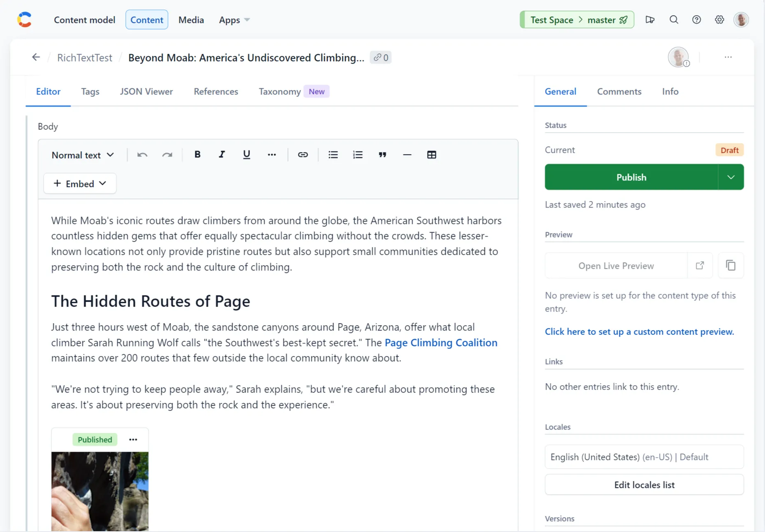This screenshot has width=765, height=532.
Task: Insert a horizontal rule
Action: [x=407, y=155]
